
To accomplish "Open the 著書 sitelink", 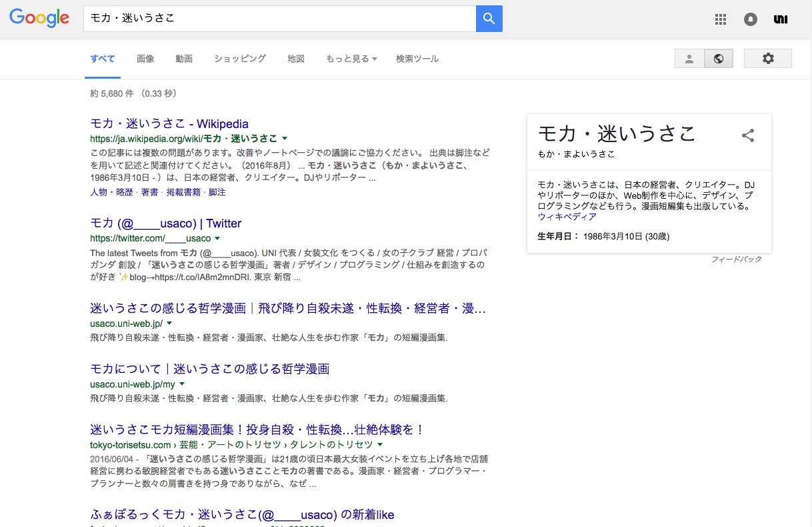I will (150, 192).
